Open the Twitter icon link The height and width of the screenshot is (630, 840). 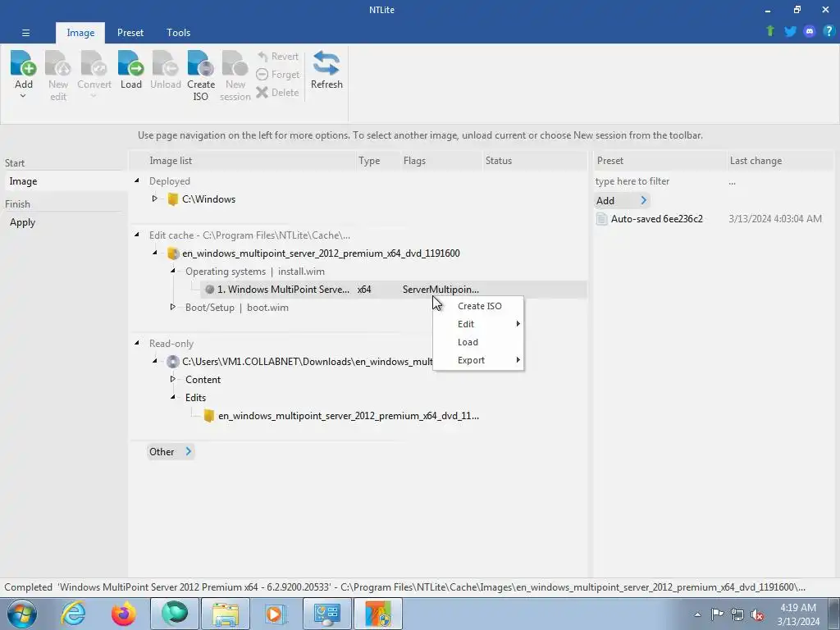point(790,31)
